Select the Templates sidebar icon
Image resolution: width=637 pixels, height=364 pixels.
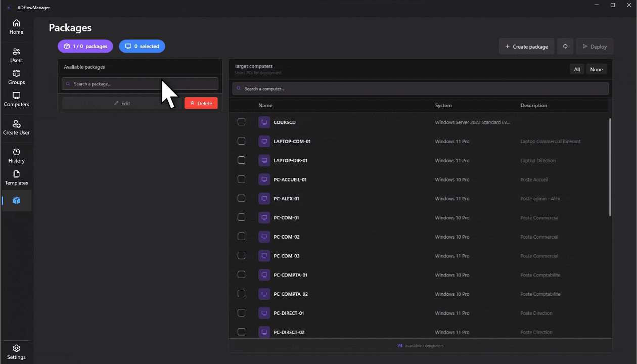pyautogui.click(x=17, y=174)
